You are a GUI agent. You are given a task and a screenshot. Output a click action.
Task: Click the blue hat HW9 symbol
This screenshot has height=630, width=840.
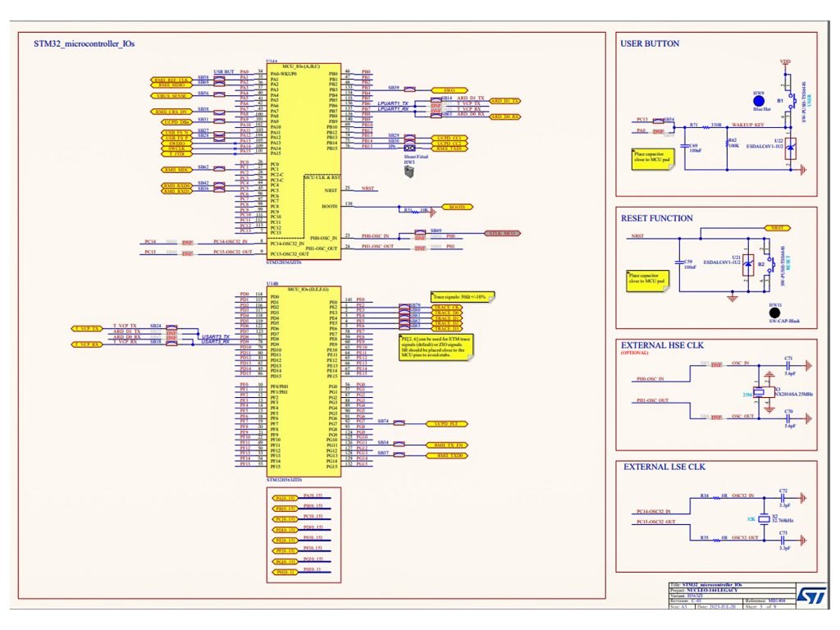[x=759, y=100]
